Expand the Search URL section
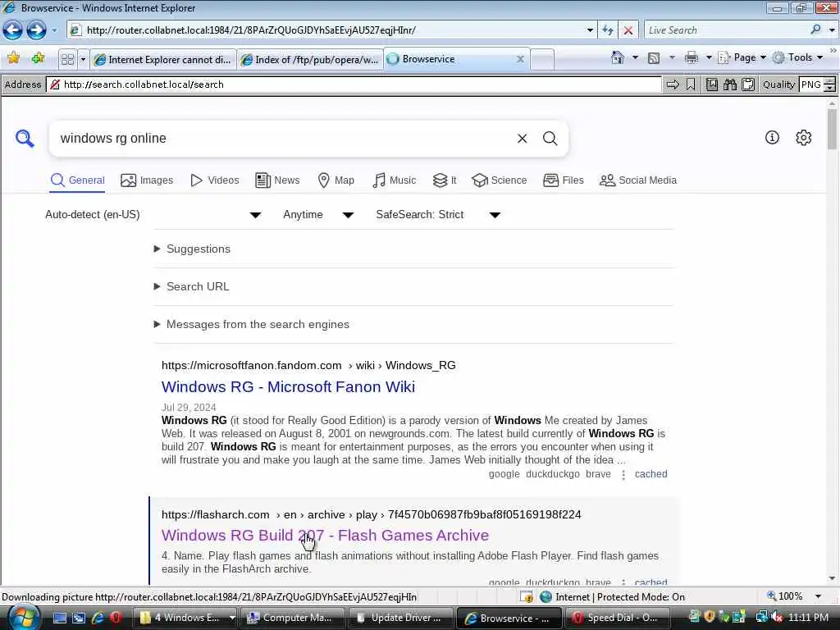Viewport: 840px width, 630px height. tap(192, 286)
